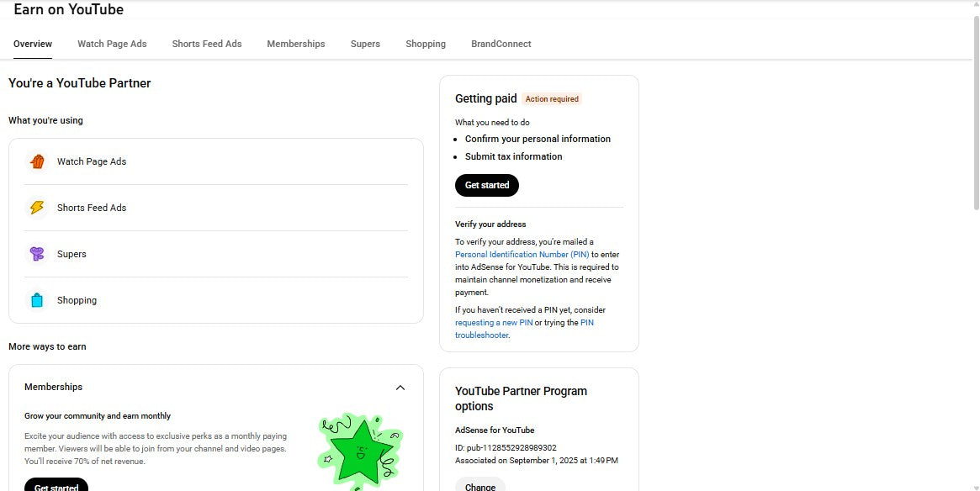The image size is (980, 491).
Task: Collapse the Memberships card with its chevron
Action: [x=400, y=387]
